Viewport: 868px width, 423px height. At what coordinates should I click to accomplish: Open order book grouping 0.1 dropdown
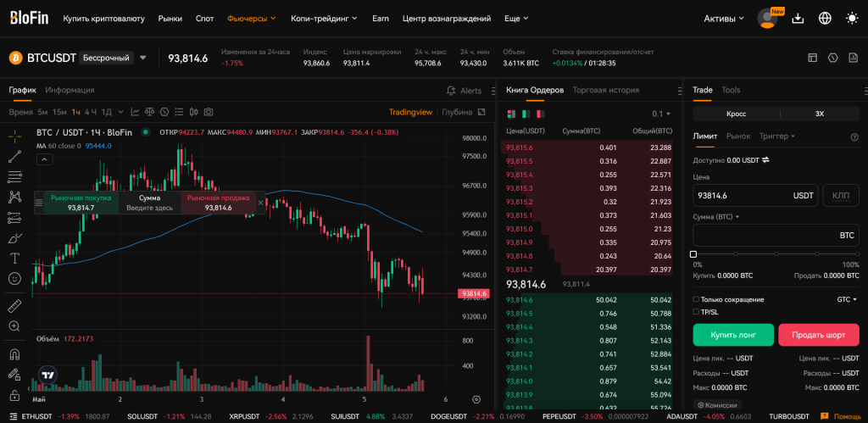[x=661, y=114]
